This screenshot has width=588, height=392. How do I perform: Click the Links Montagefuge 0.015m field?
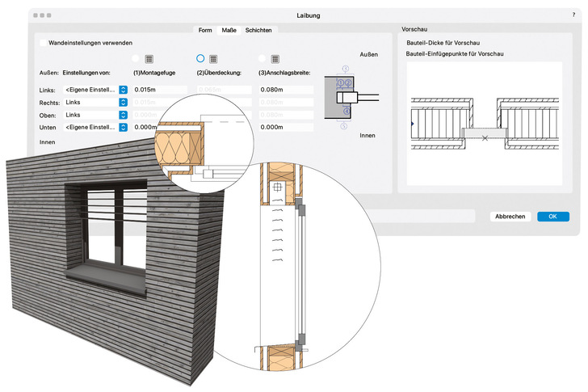(x=160, y=90)
